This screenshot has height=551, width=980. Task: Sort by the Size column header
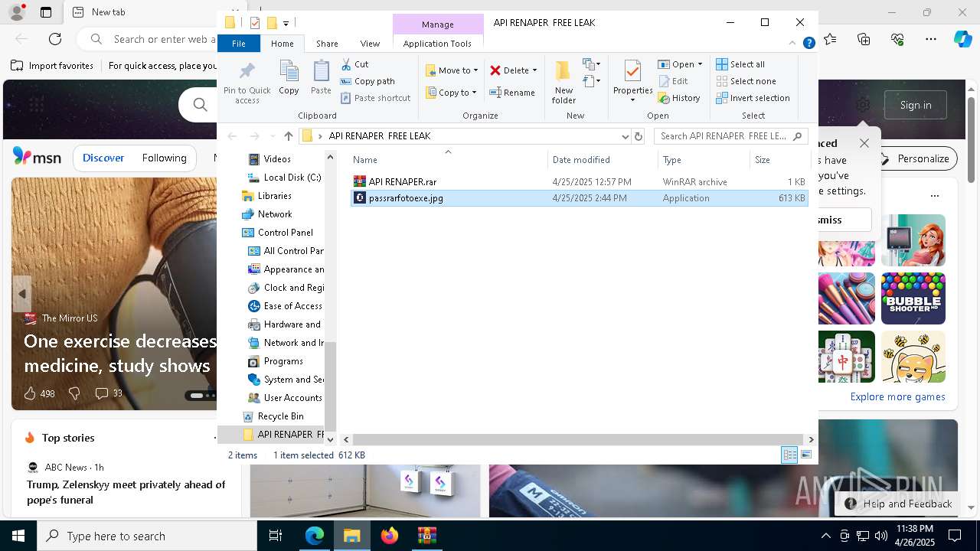pos(779,160)
